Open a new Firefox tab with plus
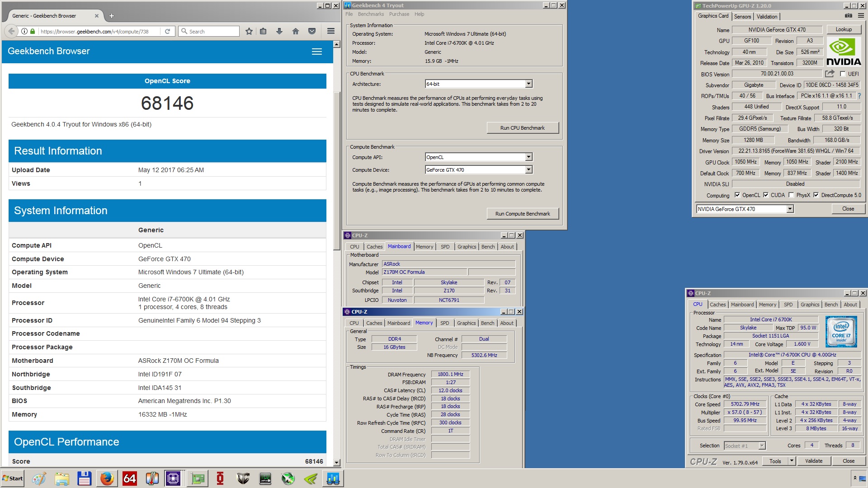Viewport: 868px width, 488px height. (112, 16)
